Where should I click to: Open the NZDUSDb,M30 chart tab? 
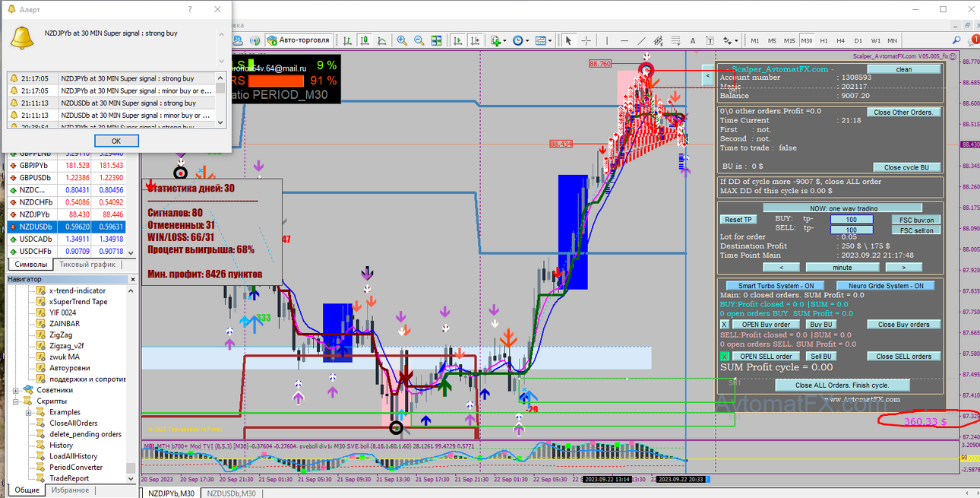point(232,493)
